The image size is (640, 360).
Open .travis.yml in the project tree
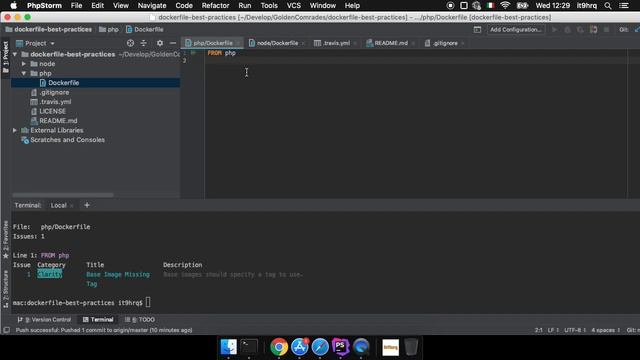(x=55, y=102)
